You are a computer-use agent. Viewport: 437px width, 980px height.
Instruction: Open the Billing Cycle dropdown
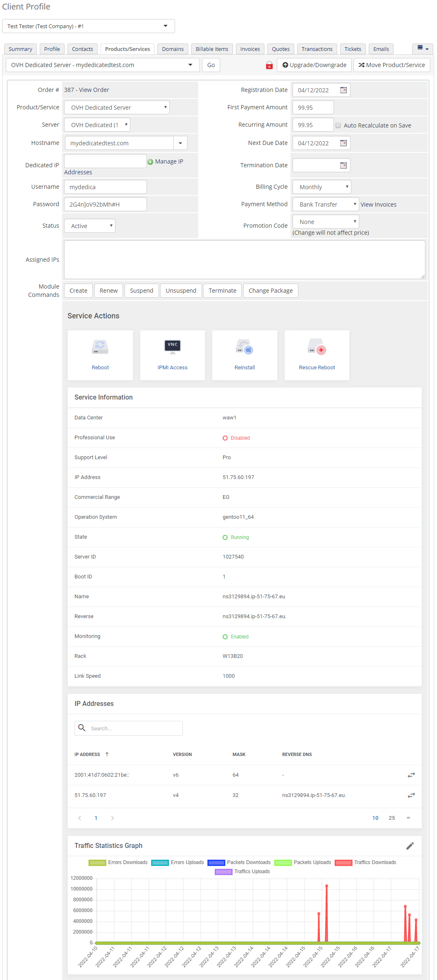coord(322,187)
